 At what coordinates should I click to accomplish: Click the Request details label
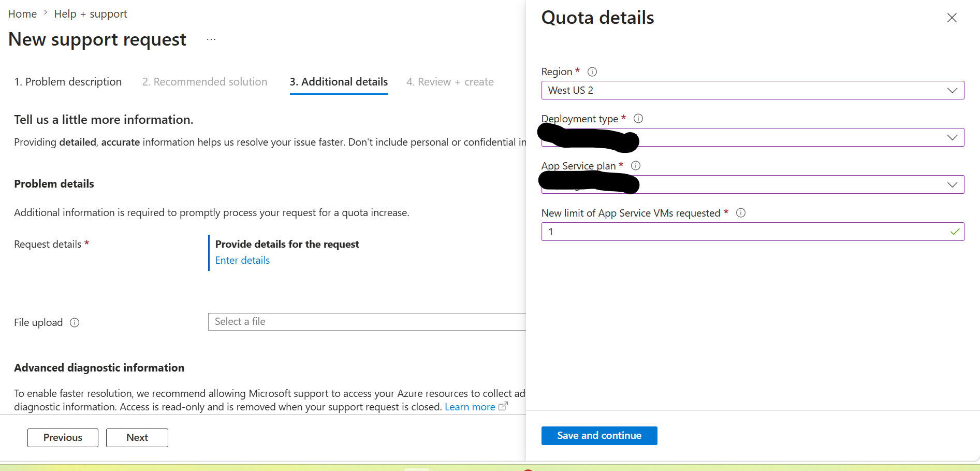point(48,244)
